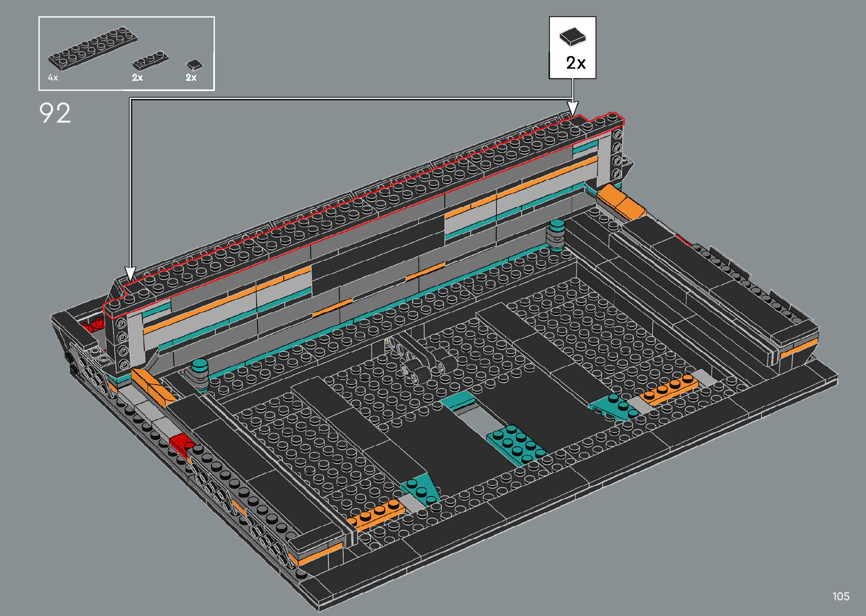Click the right arrowhead pointing at wall top
This screenshot has width=866, height=616.
coord(573,109)
